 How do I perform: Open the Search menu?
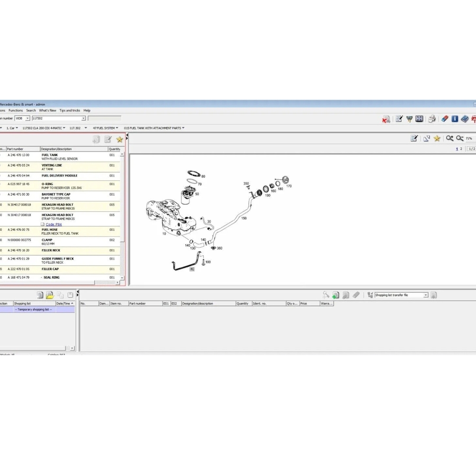click(31, 110)
